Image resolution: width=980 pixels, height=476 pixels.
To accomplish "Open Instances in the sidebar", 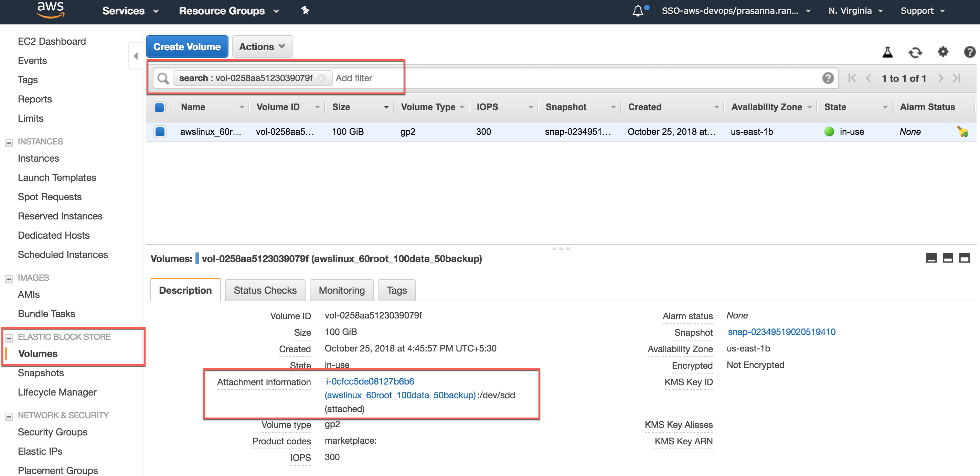I will coord(39,158).
